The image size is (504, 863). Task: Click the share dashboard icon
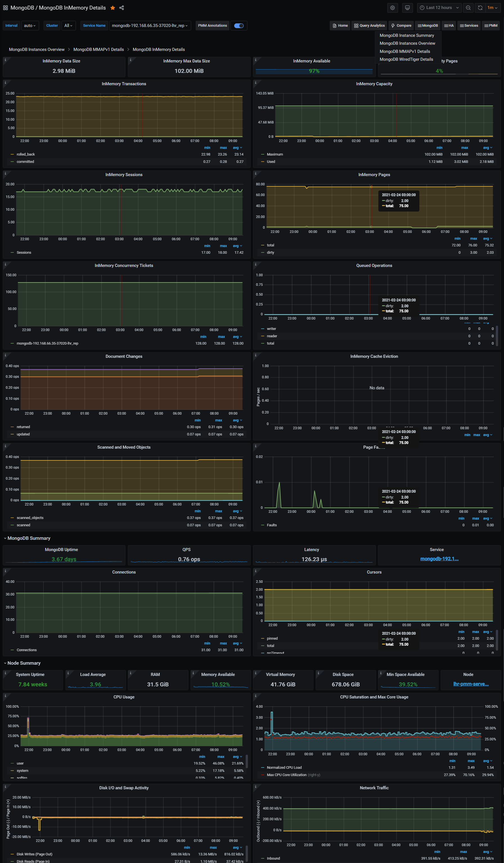click(121, 8)
